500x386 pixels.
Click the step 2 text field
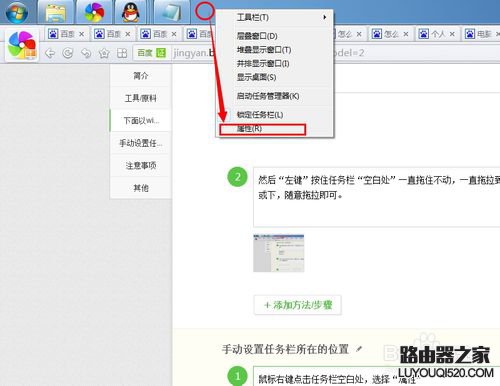(x=376, y=197)
